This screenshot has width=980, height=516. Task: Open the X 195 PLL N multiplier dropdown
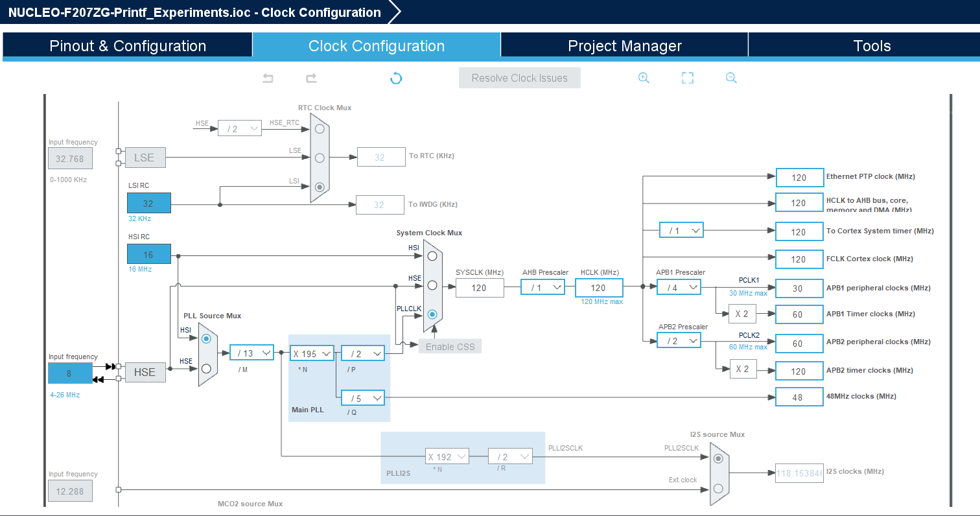pyautogui.click(x=312, y=353)
